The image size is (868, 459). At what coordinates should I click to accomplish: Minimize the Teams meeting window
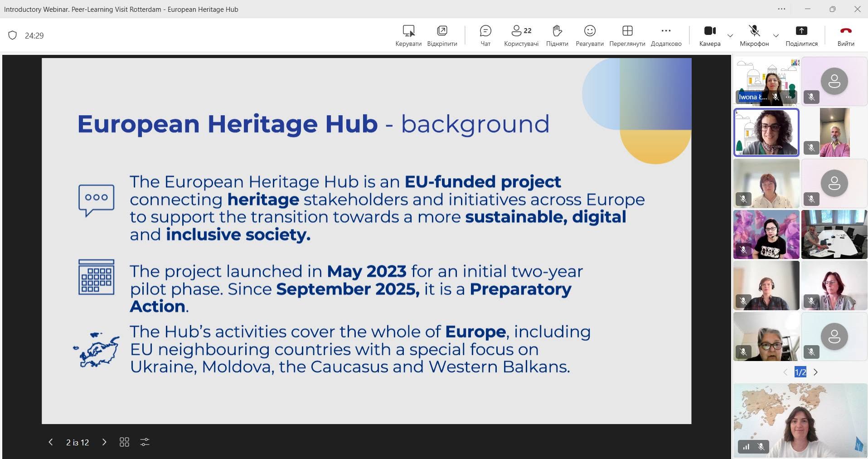tap(807, 9)
